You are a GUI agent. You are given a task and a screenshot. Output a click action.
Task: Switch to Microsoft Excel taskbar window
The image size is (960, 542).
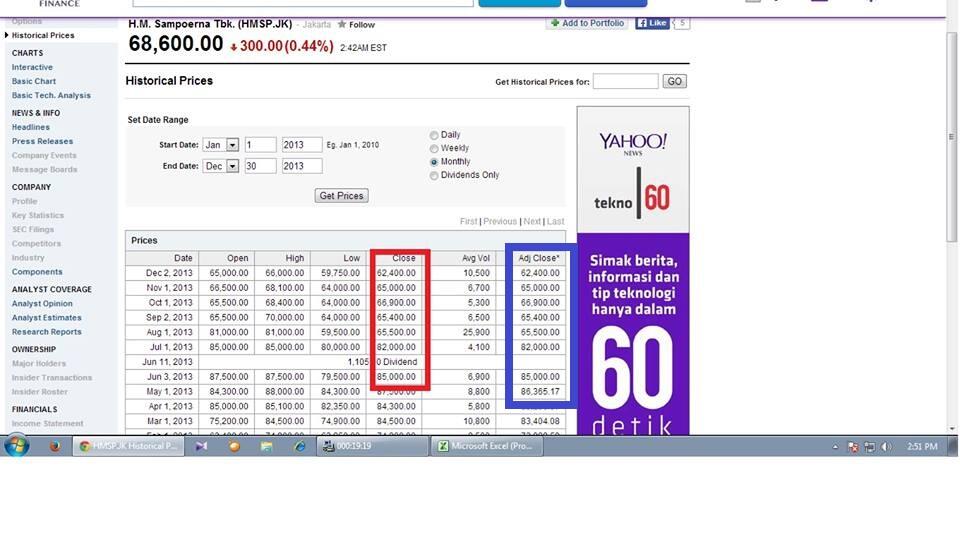487,446
